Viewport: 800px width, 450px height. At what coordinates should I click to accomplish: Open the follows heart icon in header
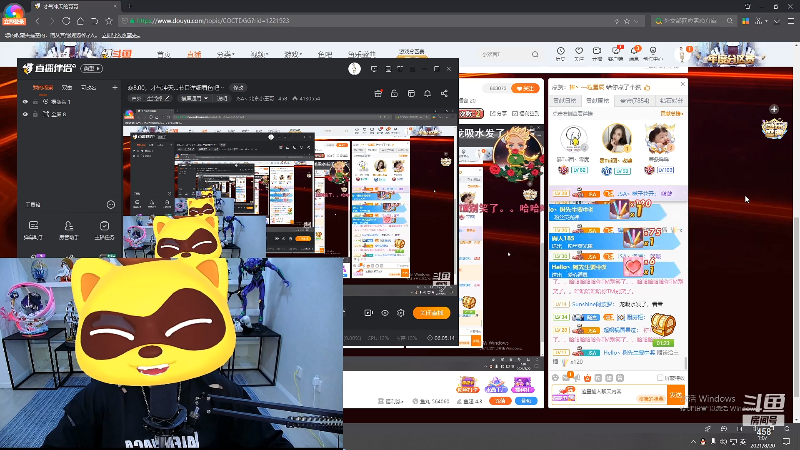point(579,51)
